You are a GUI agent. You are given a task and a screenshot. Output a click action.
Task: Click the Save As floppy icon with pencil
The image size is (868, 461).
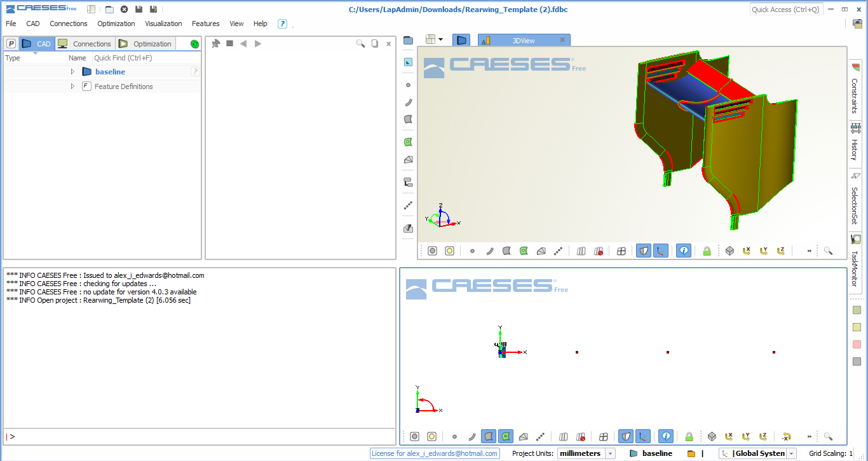[153, 10]
